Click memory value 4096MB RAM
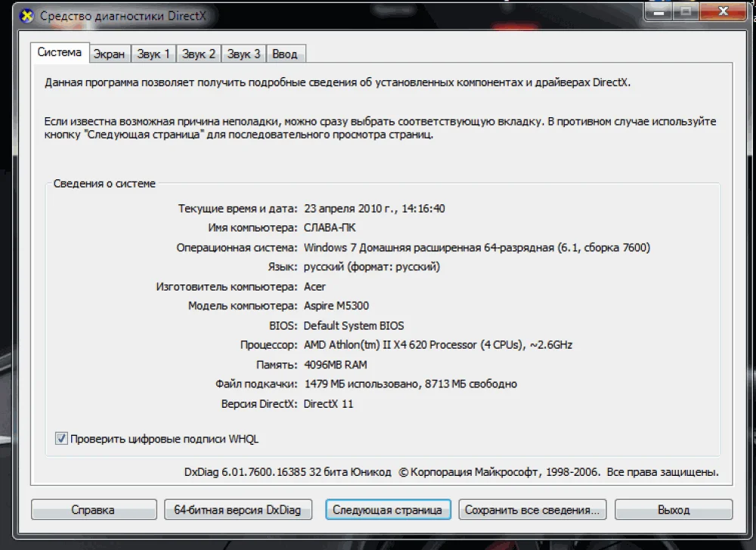The image size is (756, 550). tap(335, 365)
